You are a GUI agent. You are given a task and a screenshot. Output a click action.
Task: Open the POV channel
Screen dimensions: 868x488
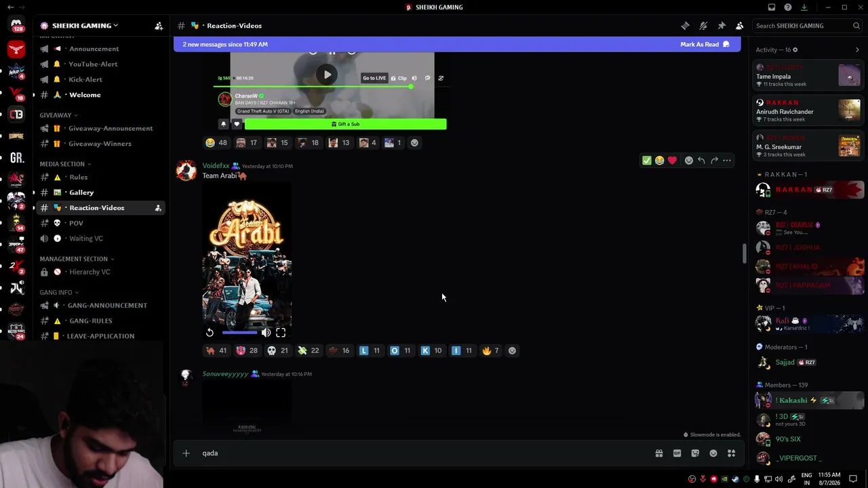click(x=100, y=223)
